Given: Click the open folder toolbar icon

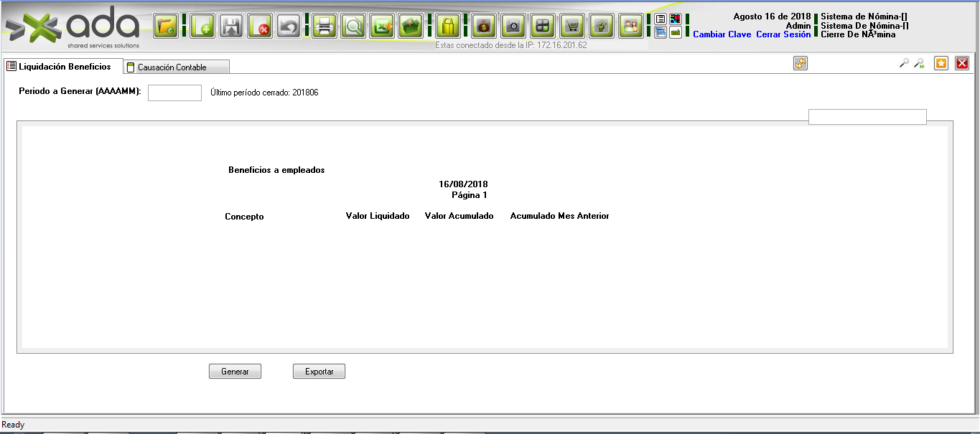Looking at the screenshot, I should point(166,27).
